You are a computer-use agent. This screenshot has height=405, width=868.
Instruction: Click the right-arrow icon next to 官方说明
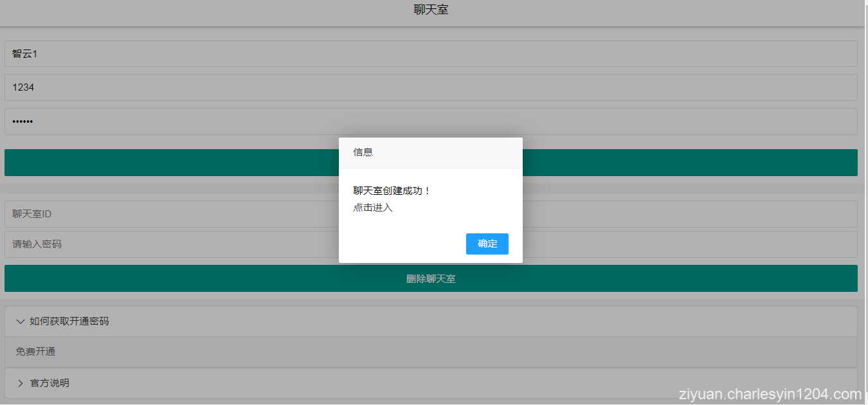click(x=20, y=382)
